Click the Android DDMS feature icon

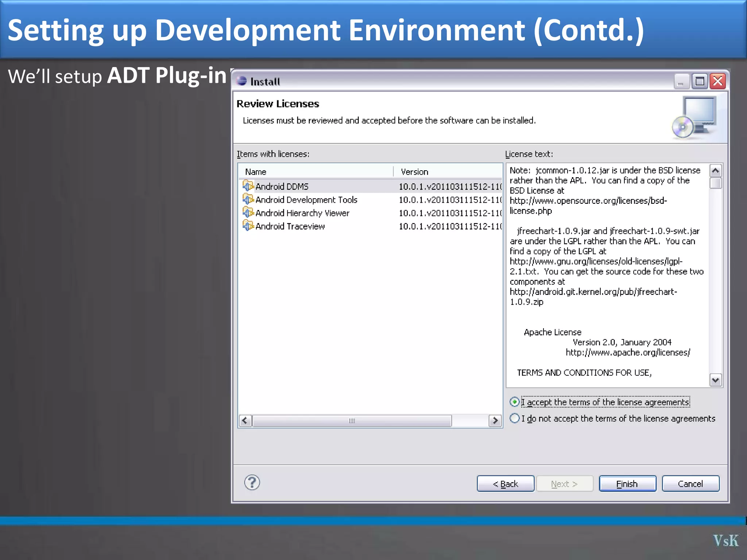248,186
